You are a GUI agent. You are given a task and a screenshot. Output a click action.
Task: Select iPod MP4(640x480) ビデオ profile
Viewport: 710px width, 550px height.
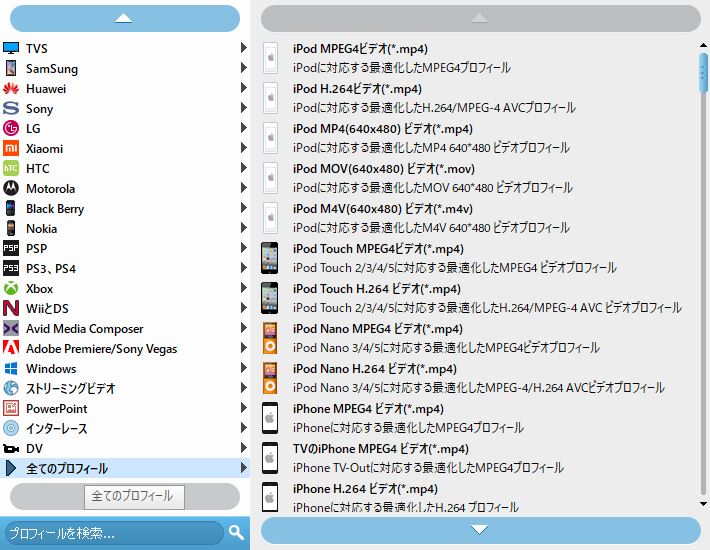tap(478, 138)
